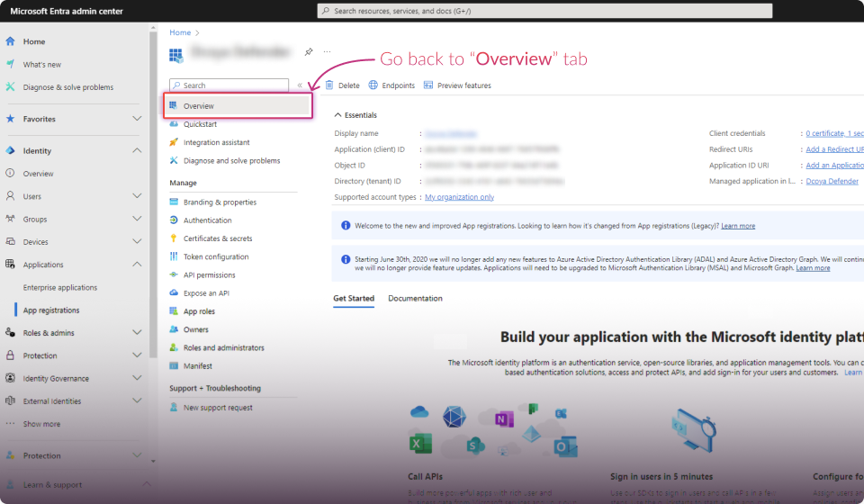Open Endpoints via the globe icon
The image size is (864, 504).
(373, 85)
